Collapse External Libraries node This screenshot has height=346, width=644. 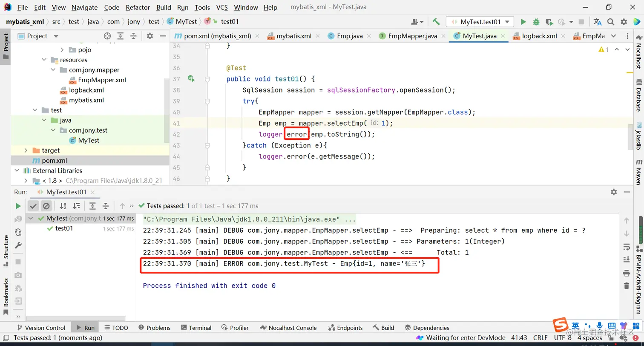[17, 170]
